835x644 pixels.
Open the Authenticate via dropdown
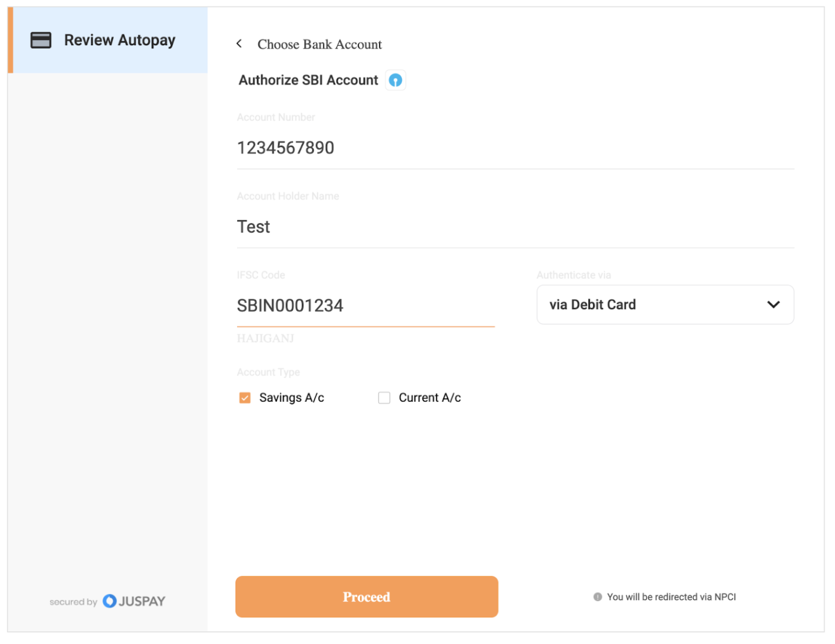(x=664, y=305)
